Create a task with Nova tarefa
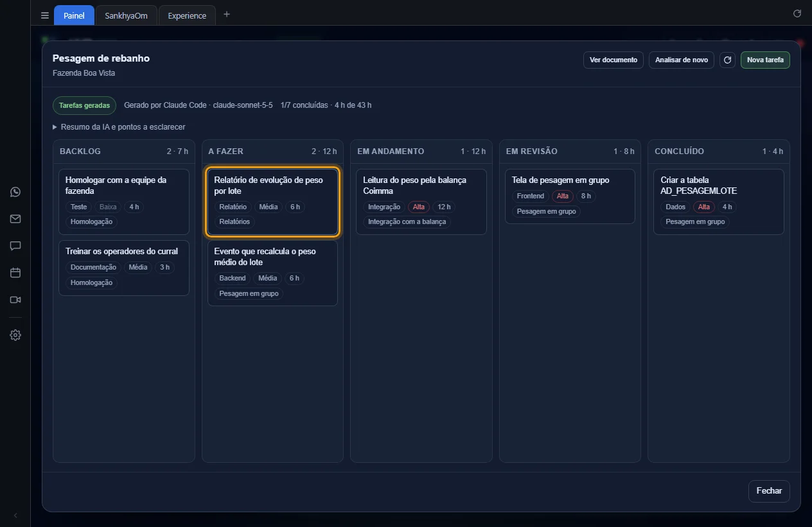This screenshot has height=527, width=812. tap(765, 60)
